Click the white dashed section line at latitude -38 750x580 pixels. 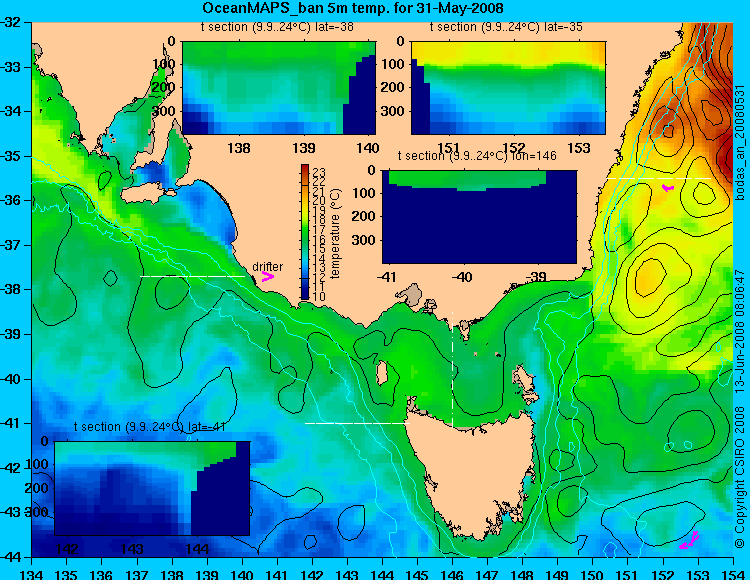click(192, 276)
